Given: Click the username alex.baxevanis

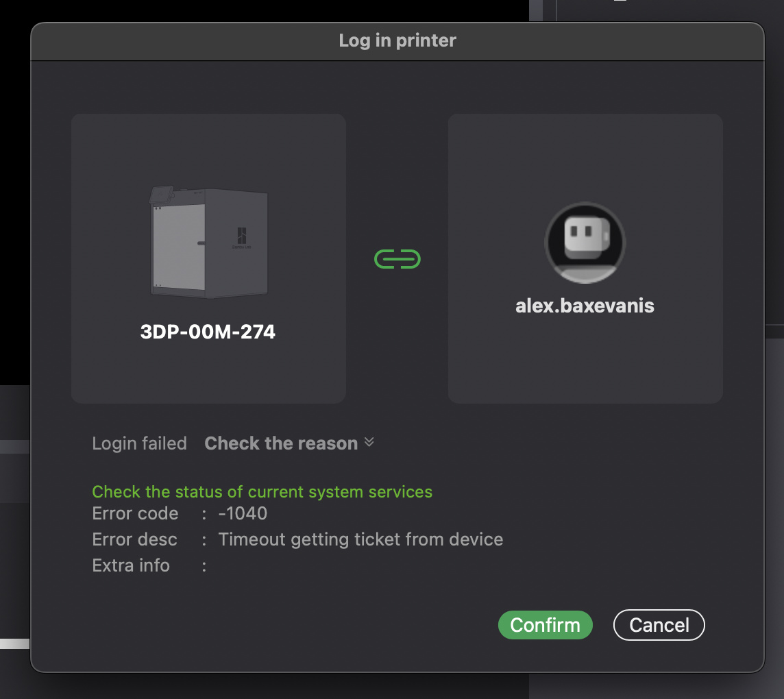Looking at the screenshot, I should click(585, 306).
